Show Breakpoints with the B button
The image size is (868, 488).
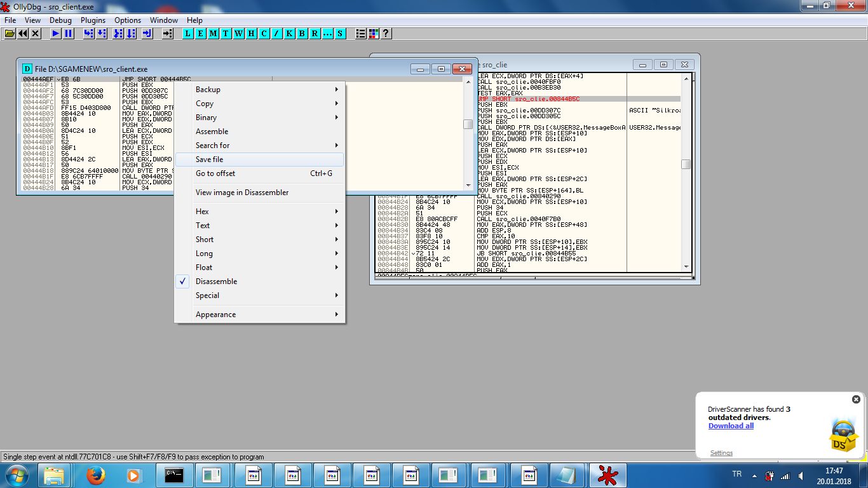[x=302, y=33]
